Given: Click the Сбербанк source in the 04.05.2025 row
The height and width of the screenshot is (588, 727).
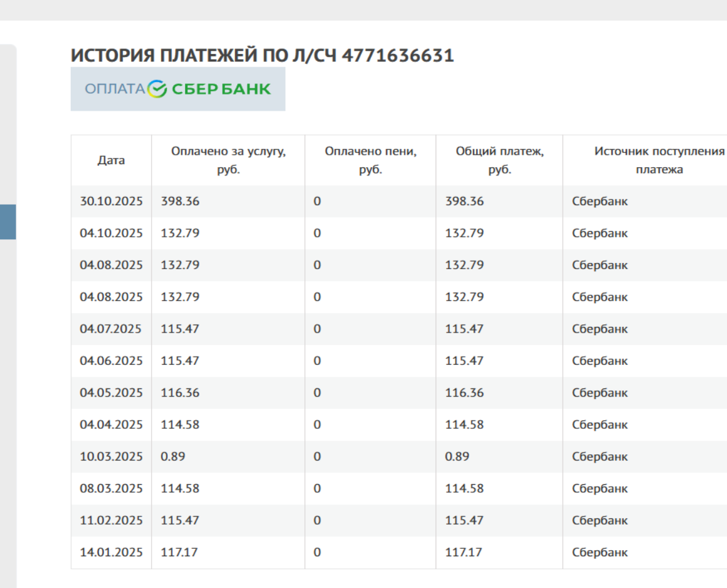Looking at the screenshot, I should [x=600, y=393].
